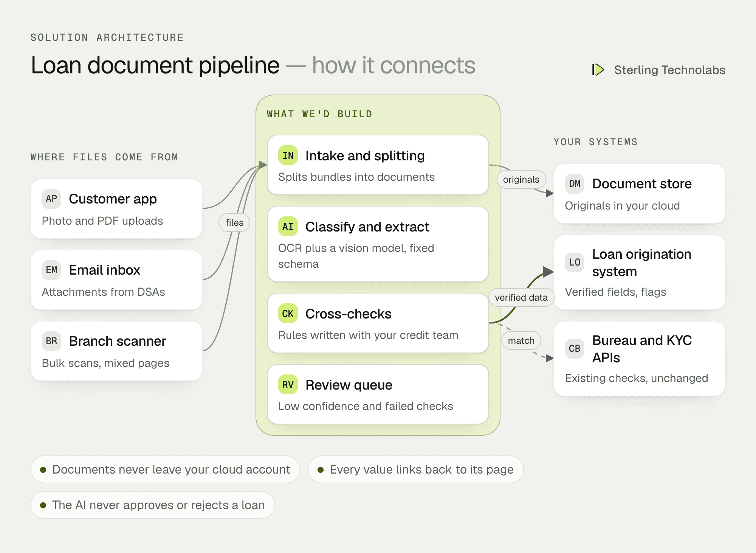This screenshot has width=756, height=553.
Task: Select the 'files' connector label
Action: point(234,222)
